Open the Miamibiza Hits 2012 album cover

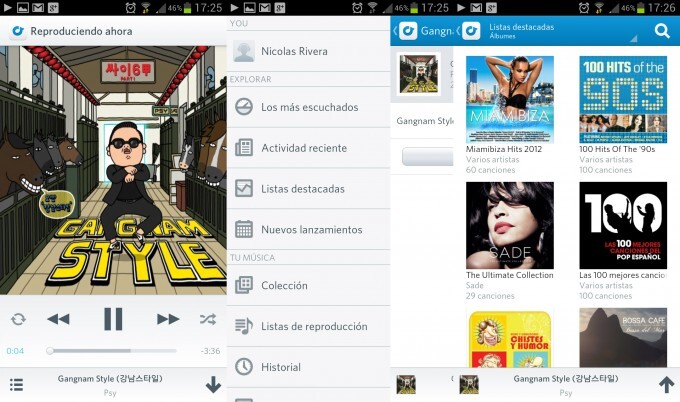pos(509,99)
